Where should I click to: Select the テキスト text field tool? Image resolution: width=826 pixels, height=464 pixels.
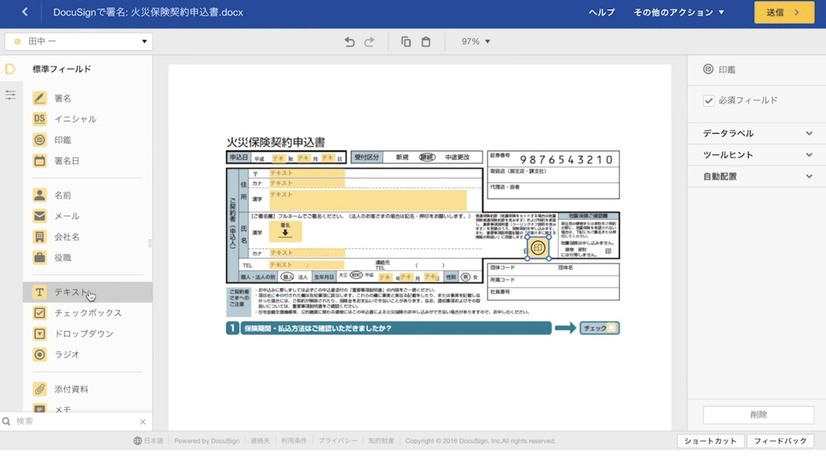[x=87, y=292]
